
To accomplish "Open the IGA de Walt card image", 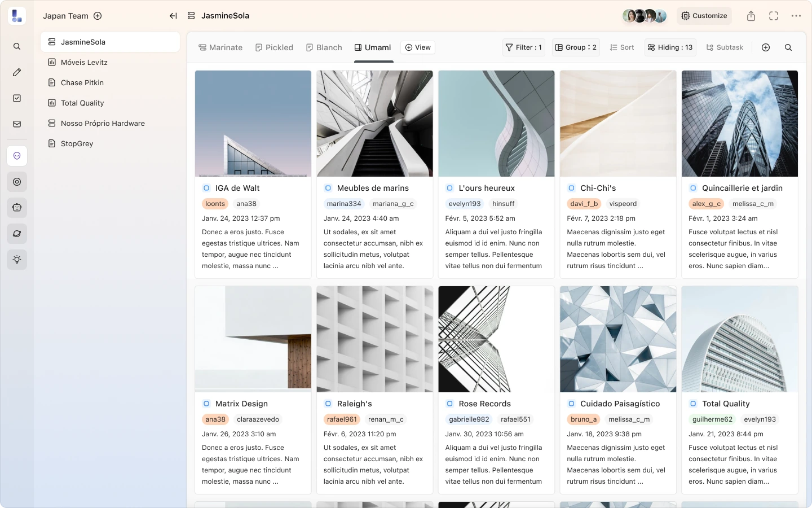I will (253, 124).
